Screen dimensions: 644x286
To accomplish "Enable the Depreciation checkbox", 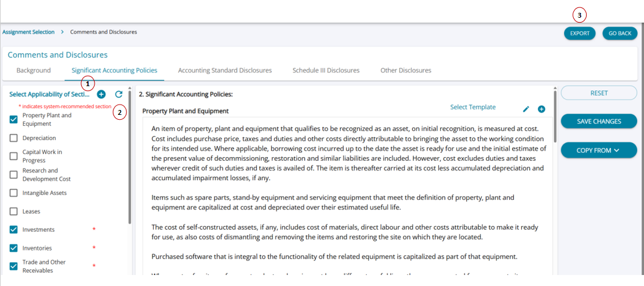I will click(x=13, y=138).
